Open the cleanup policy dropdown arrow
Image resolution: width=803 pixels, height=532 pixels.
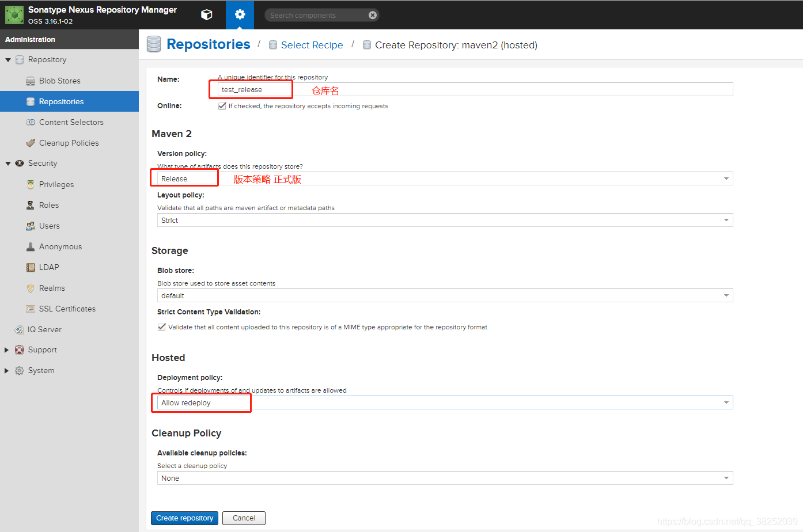click(x=726, y=478)
